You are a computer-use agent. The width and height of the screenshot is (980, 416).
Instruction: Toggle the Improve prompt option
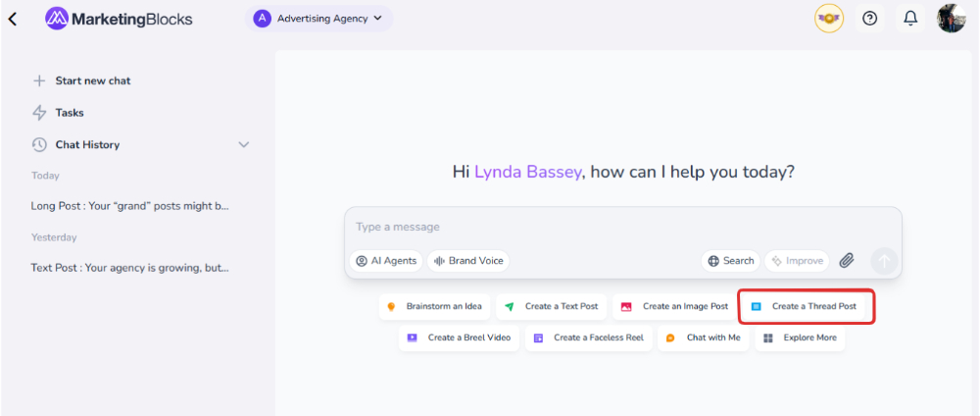coord(797,261)
